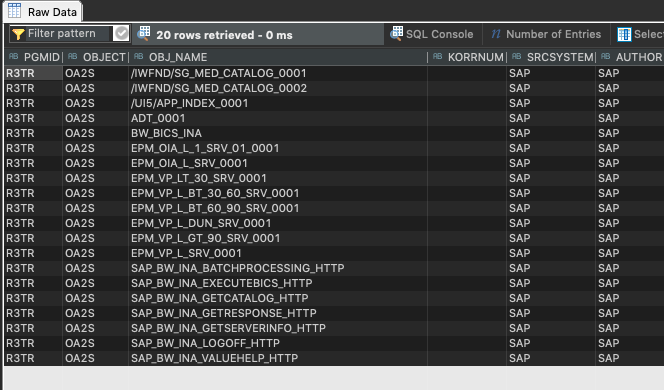The height and width of the screenshot is (390, 664).
Task: Select the EPM_OIA_L_SRV_0001 cell
Action: pos(278,163)
